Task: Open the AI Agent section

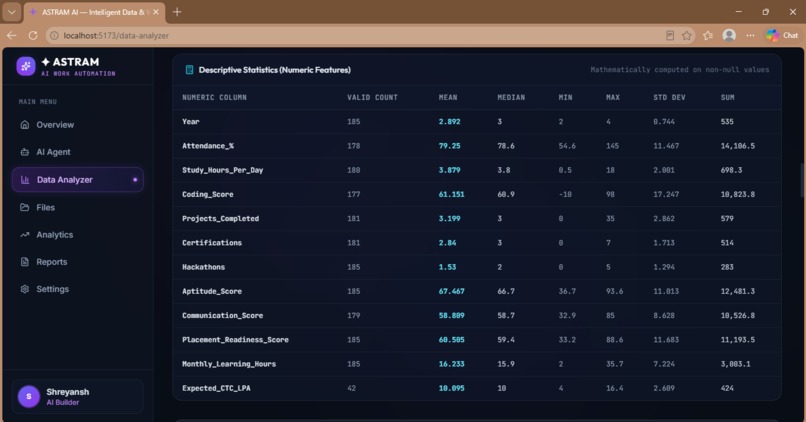Action: [x=78, y=152]
